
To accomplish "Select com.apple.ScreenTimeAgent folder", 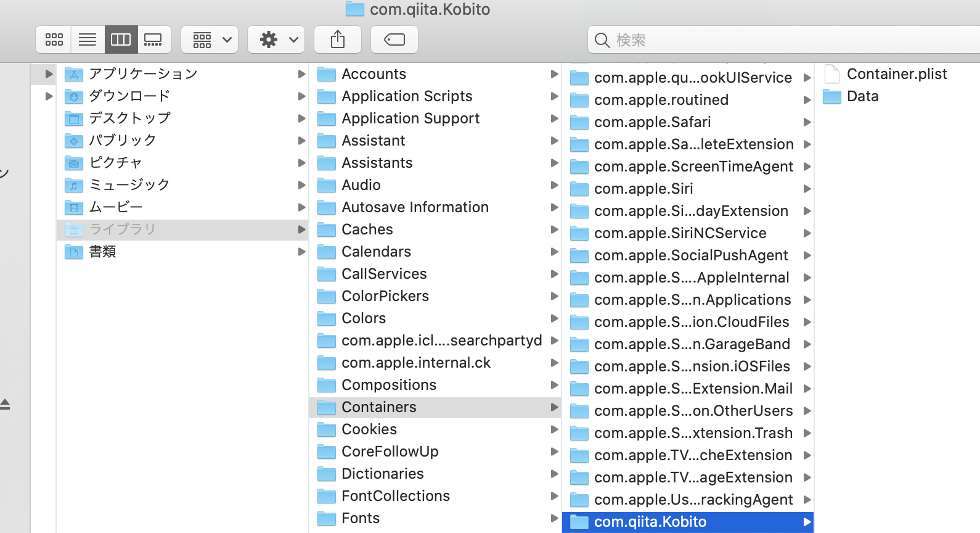I will tap(688, 167).
